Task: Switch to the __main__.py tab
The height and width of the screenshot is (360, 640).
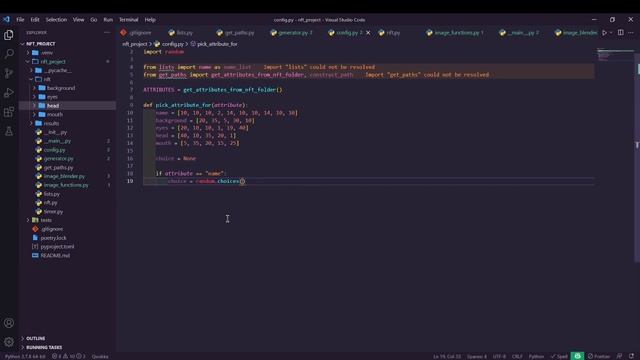Action: [520, 33]
